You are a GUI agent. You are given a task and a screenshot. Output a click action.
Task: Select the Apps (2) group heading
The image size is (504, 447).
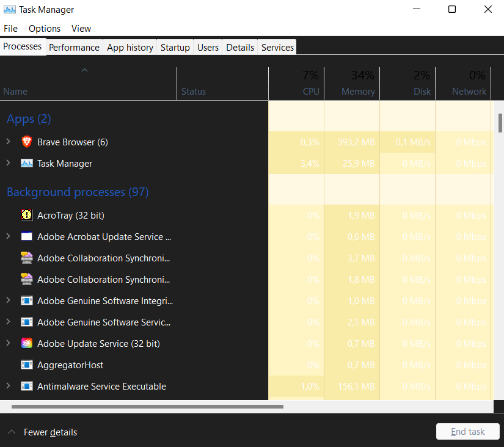(29, 119)
